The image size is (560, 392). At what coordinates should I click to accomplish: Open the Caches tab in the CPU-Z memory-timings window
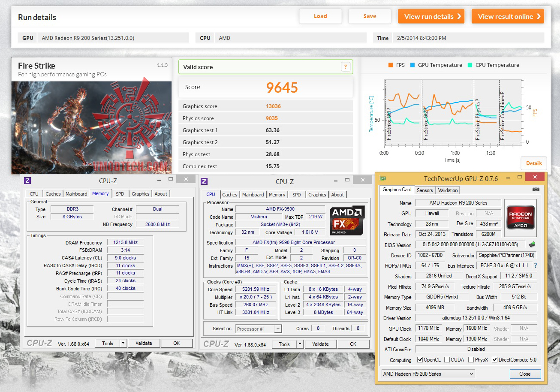53,194
